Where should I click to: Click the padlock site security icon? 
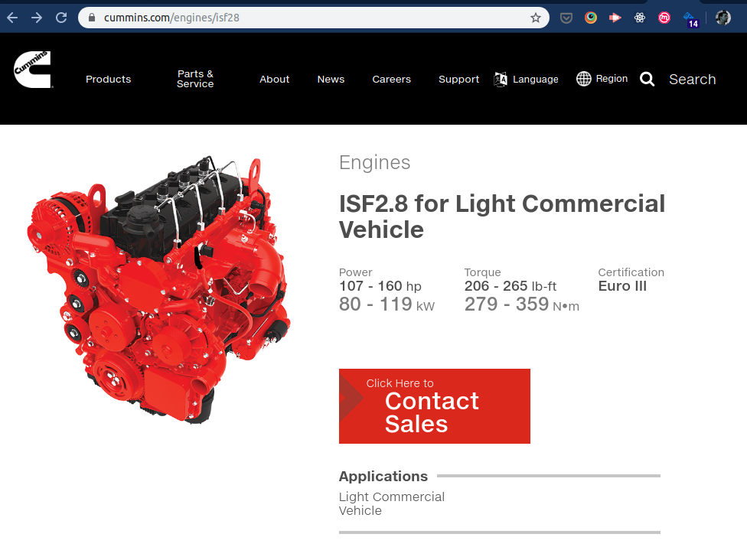pyautogui.click(x=92, y=18)
